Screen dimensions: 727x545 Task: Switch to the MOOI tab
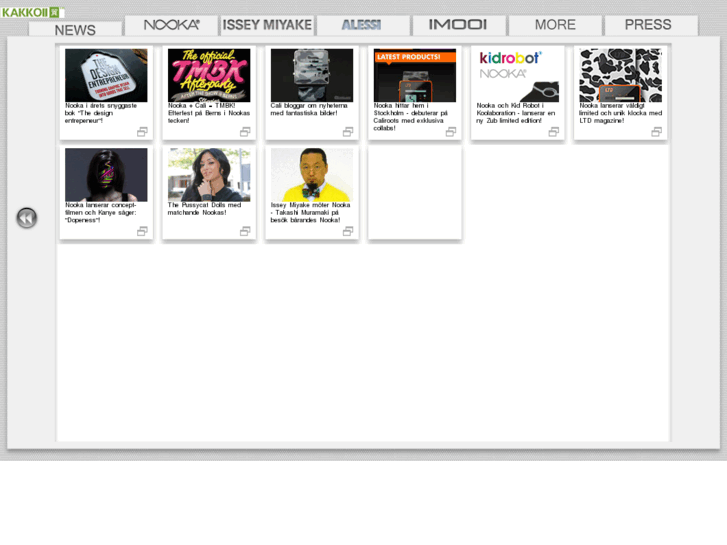[459, 25]
